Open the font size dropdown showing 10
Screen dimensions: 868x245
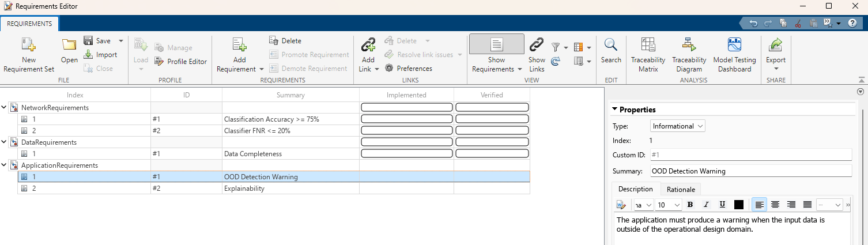click(x=669, y=205)
